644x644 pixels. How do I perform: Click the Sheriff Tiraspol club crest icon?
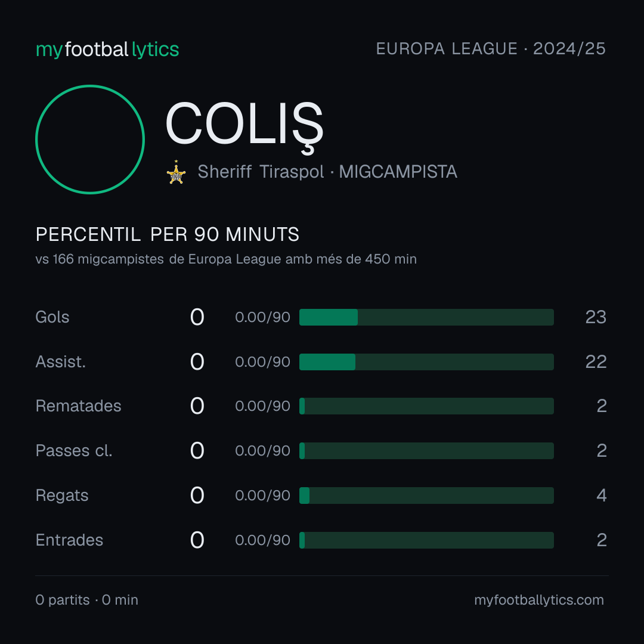click(x=176, y=172)
